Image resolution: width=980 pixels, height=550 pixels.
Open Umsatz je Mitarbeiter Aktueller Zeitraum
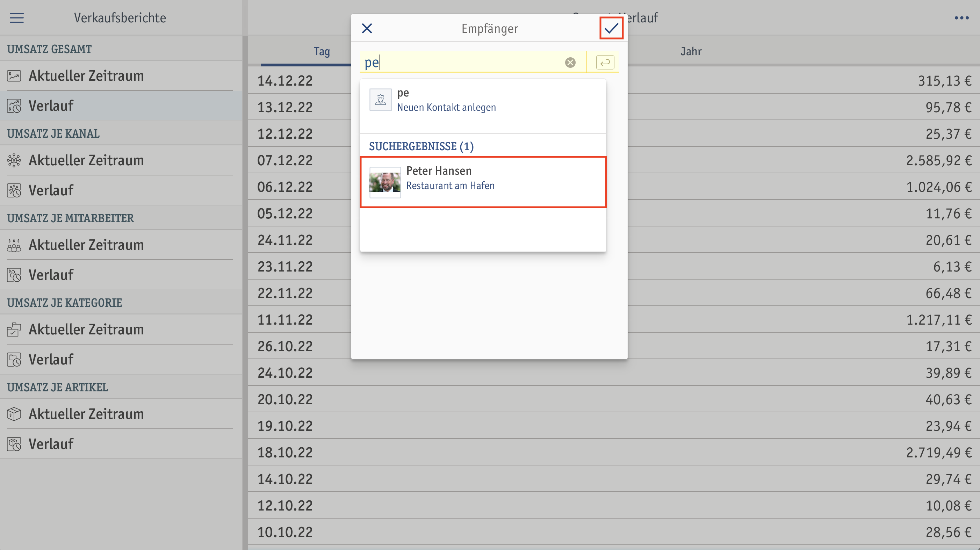pos(121,245)
